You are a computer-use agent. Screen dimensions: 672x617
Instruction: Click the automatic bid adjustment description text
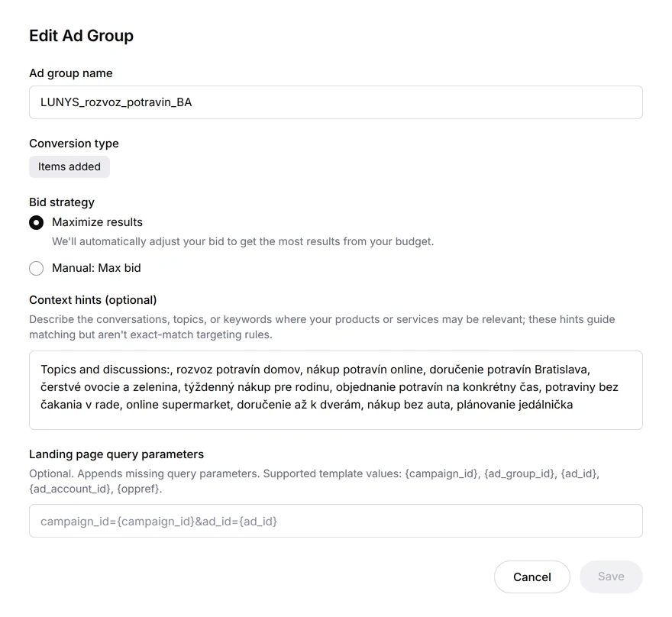coord(243,241)
